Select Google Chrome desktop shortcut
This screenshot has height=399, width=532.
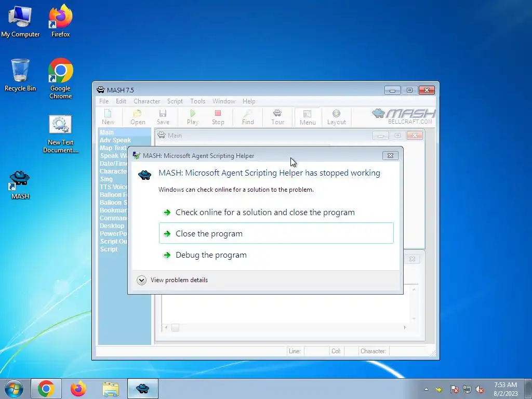pos(60,79)
